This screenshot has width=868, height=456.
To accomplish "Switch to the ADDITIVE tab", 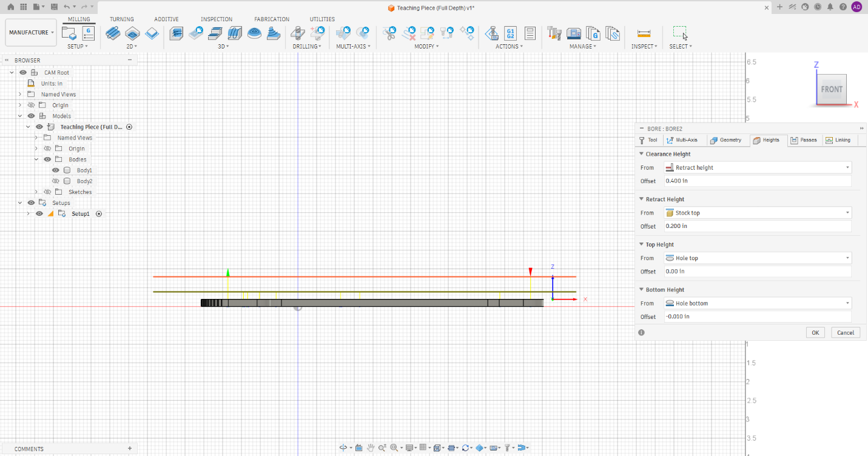I will click(166, 19).
